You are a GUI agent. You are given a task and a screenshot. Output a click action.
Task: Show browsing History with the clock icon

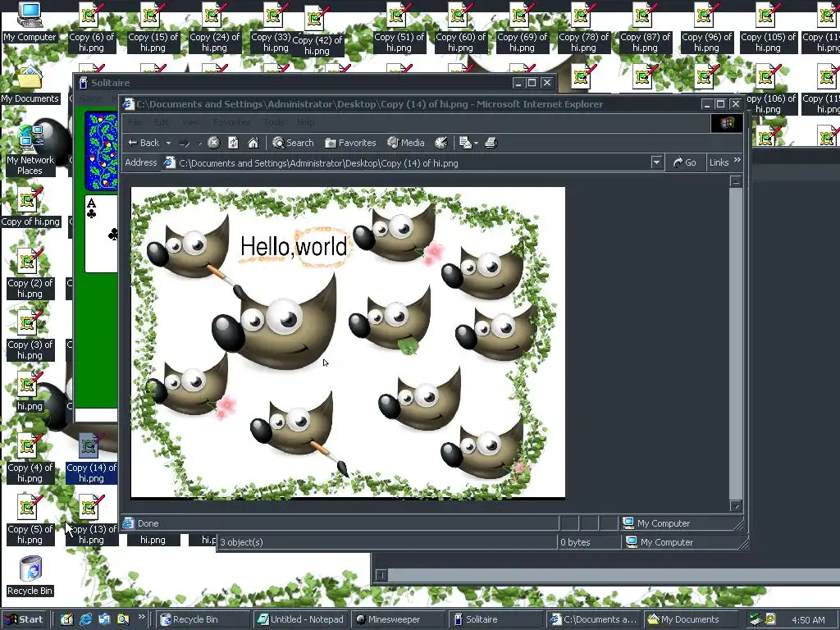click(441, 143)
